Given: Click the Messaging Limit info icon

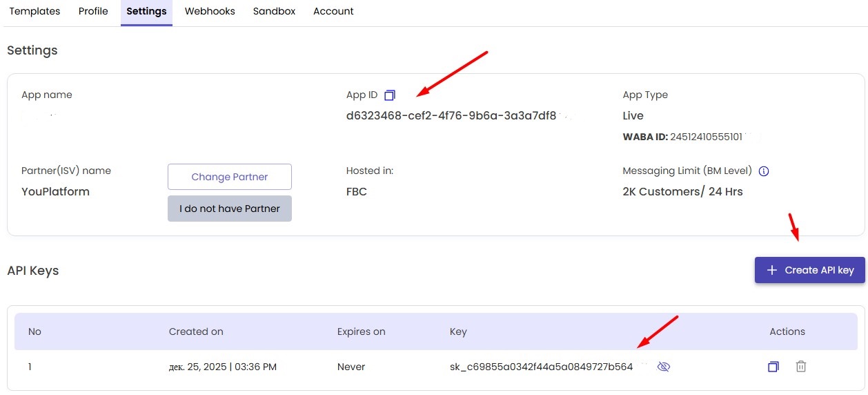Looking at the screenshot, I should 764,171.
